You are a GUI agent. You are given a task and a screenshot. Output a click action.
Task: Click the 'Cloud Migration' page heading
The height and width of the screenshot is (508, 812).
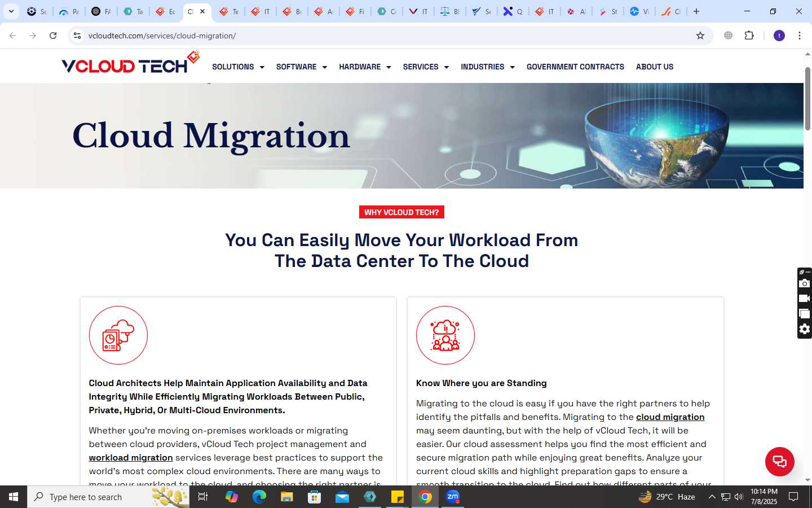(211, 136)
